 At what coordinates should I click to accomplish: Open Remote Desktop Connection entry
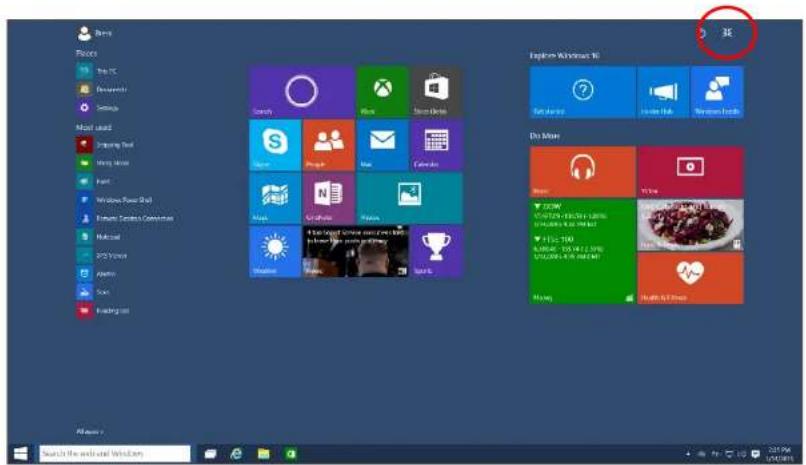pyautogui.click(x=125, y=218)
